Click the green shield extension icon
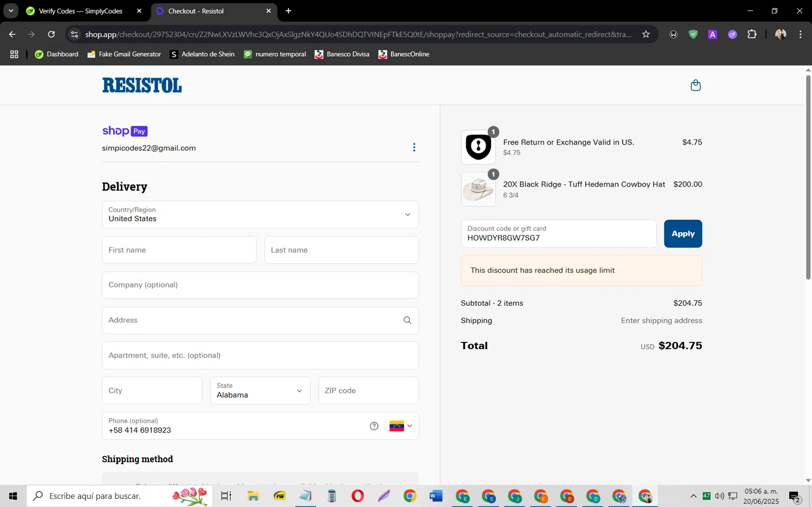This screenshot has height=507, width=812. pos(693,34)
